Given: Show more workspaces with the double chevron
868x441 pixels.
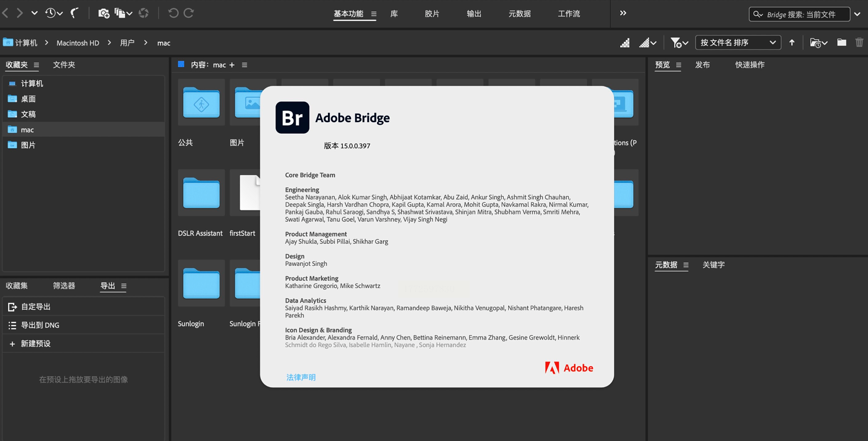Looking at the screenshot, I should coord(623,13).
